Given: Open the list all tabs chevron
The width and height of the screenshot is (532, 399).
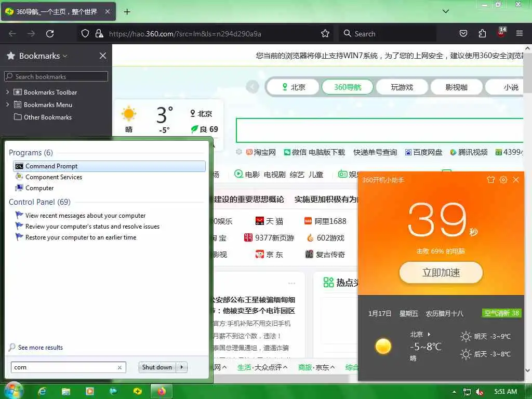Looking at the screenshot, I should (x=445, y=11).
